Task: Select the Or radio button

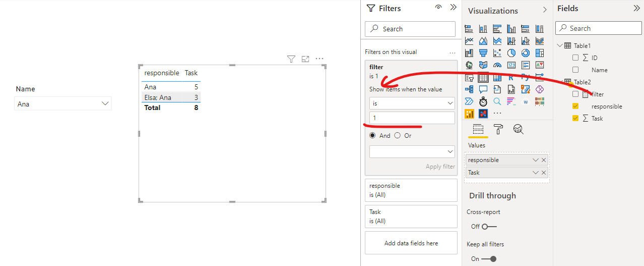Action: pos(397,135)
